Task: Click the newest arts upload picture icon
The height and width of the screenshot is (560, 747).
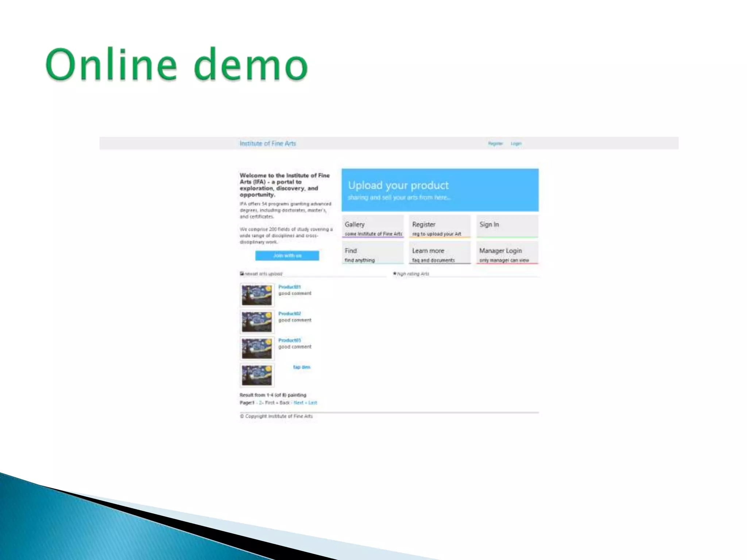Action: coord(242,273)
